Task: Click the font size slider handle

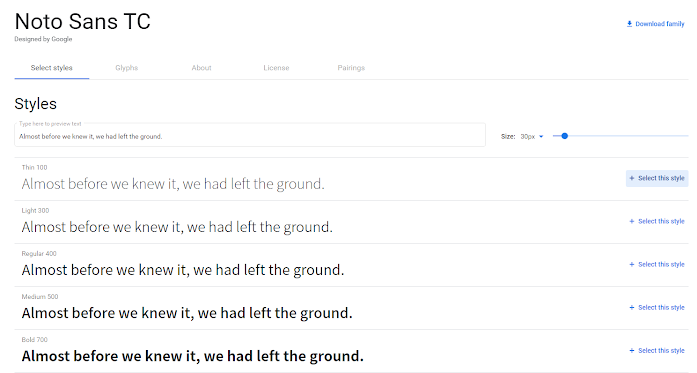Action: click(565, 136)
